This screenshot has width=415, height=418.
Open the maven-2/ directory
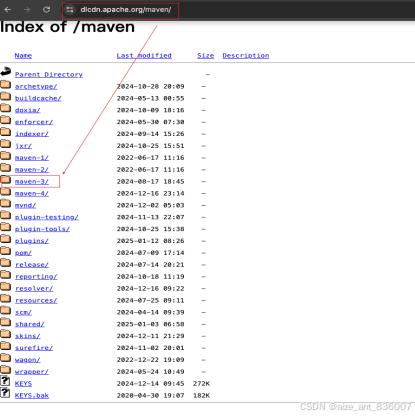coord(32,170)
